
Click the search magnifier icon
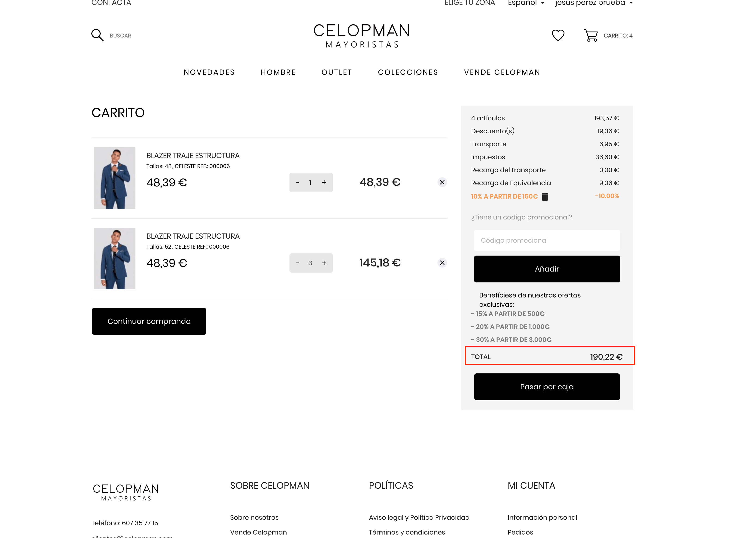[97, 35]
